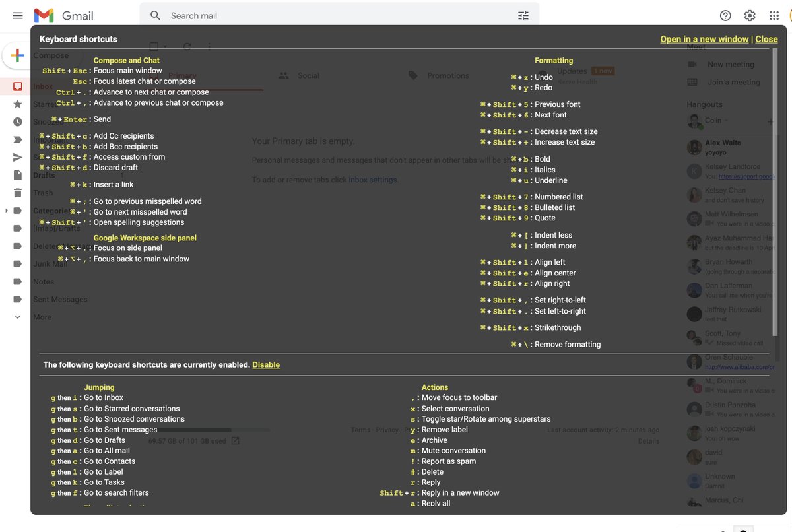Click the Junk Mail label icon

coord(18,263)
